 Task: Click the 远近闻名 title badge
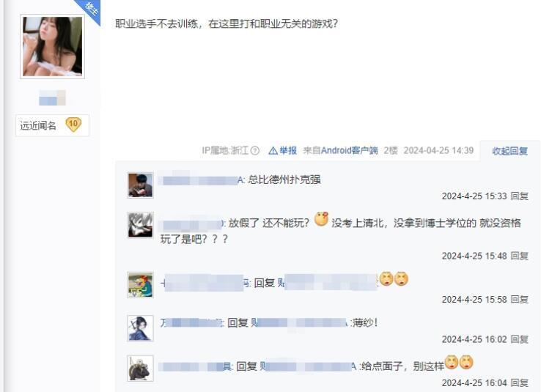click(x=52, y=125)
